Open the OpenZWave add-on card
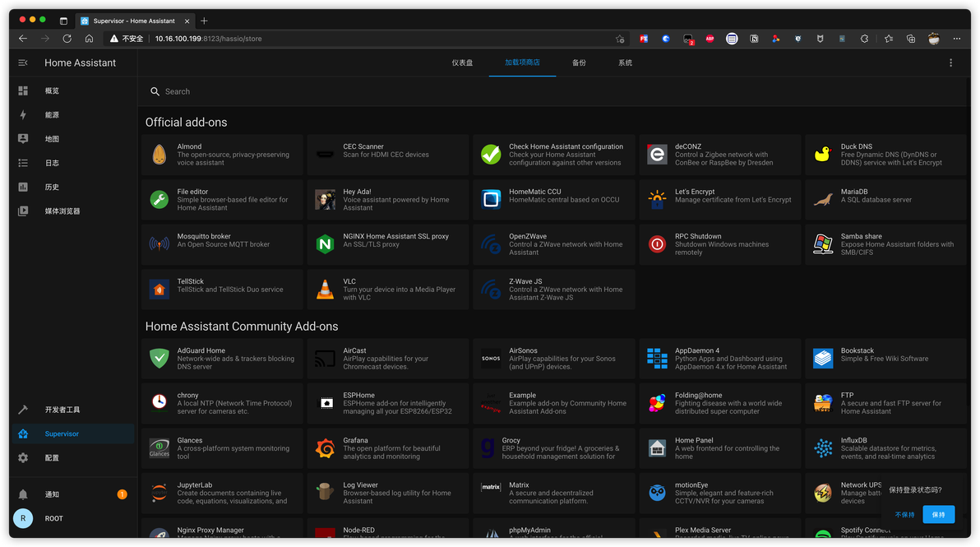The width and height of the screenshot is (980, 547). tap(554, 244)
